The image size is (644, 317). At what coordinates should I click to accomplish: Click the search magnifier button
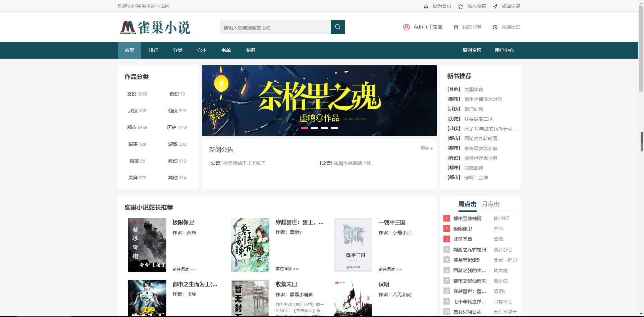(337, 27)
